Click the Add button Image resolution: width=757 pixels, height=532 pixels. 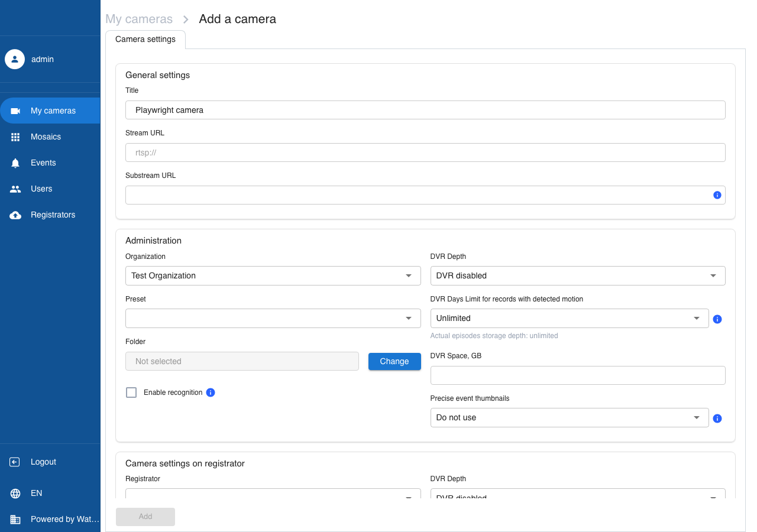point(145,517)
